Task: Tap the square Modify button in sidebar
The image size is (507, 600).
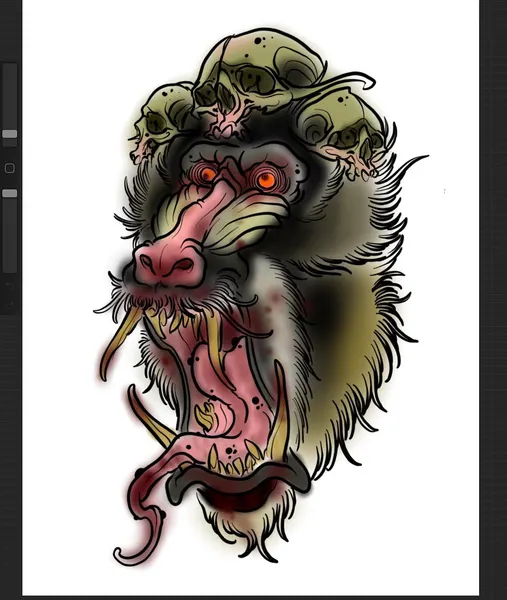Action: (x=10, y=168)
